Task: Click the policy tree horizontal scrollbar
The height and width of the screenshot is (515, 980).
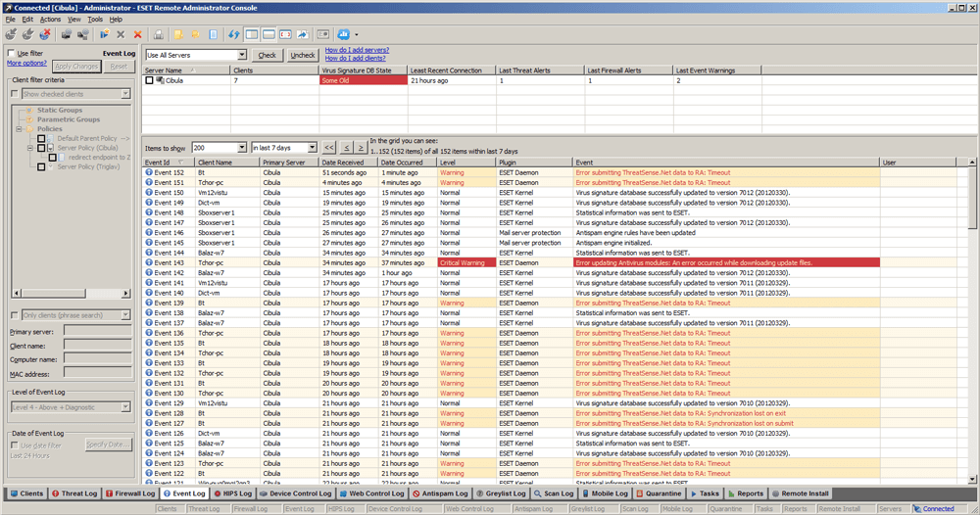Action: tap(72, 293)
